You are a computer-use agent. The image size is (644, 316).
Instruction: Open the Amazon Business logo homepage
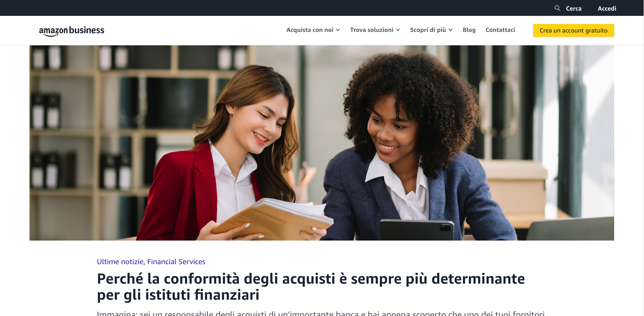71,31
